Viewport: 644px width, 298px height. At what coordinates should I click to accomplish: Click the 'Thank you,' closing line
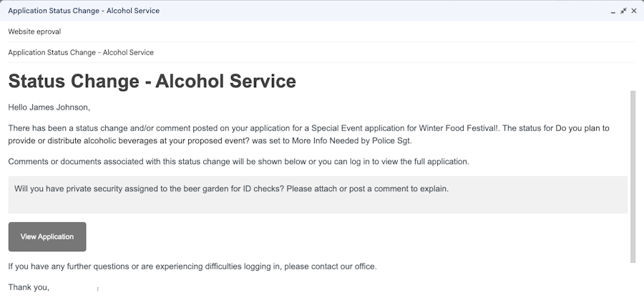coord(29,288)
